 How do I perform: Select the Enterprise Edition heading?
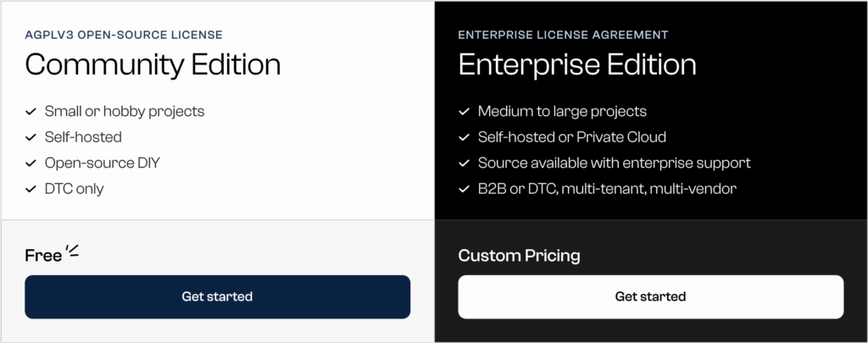click(x=577, y=65)
